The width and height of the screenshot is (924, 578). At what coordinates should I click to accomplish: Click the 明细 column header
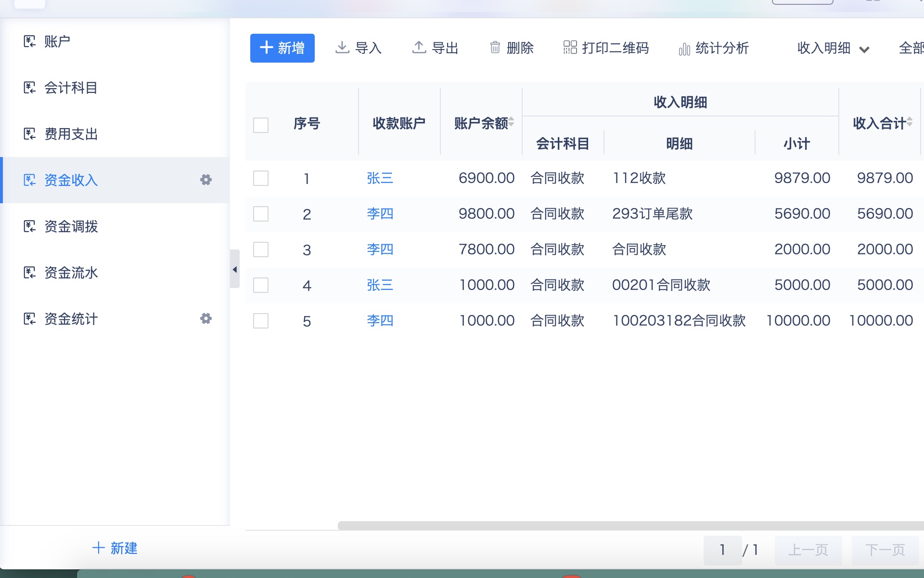[x=679, y=144]
